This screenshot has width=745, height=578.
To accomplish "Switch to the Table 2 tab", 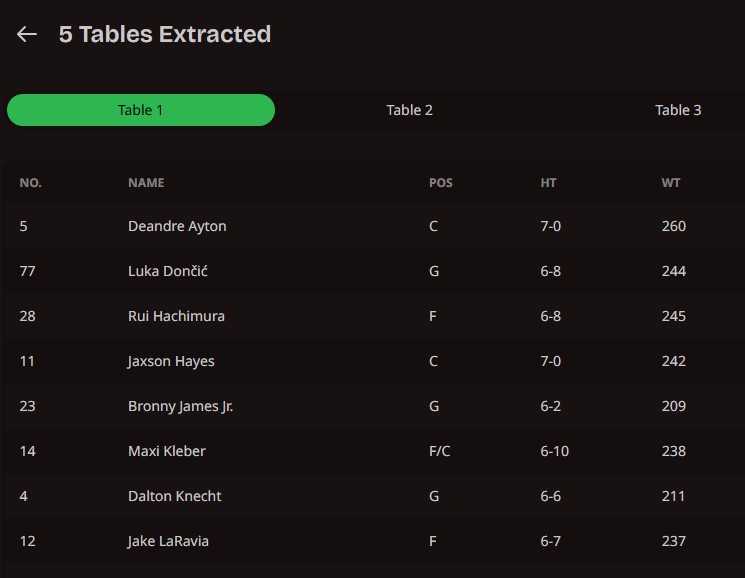I will tap(410, 110).
